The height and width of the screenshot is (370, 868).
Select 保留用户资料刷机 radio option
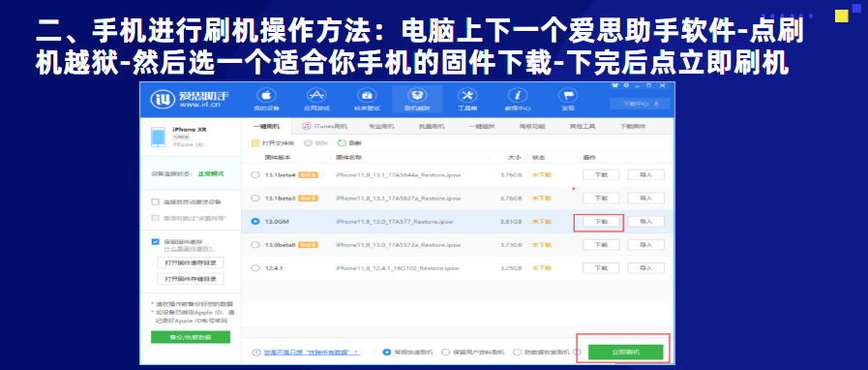coord(445,353)
